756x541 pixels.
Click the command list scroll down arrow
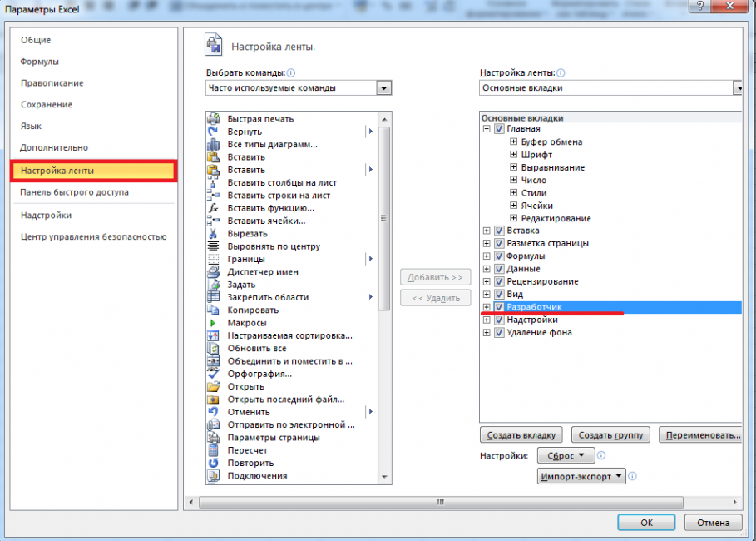pos(384,477)
